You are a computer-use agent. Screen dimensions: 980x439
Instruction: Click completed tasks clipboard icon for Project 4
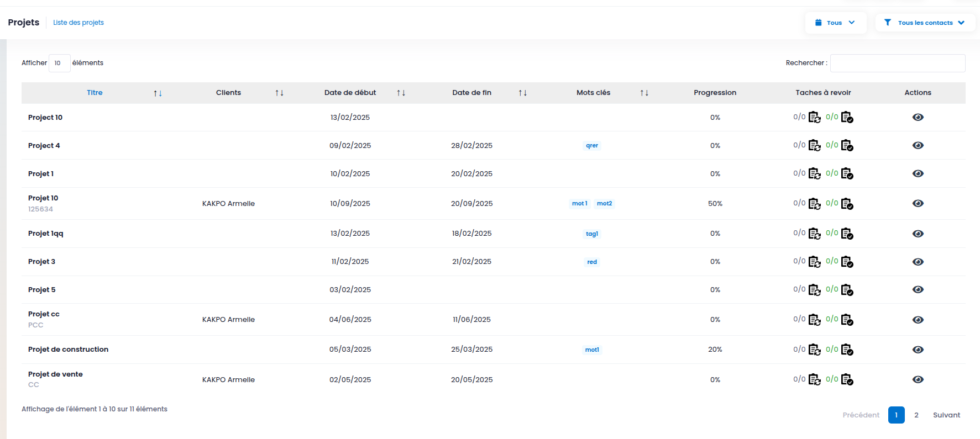[x=847, y=145]
